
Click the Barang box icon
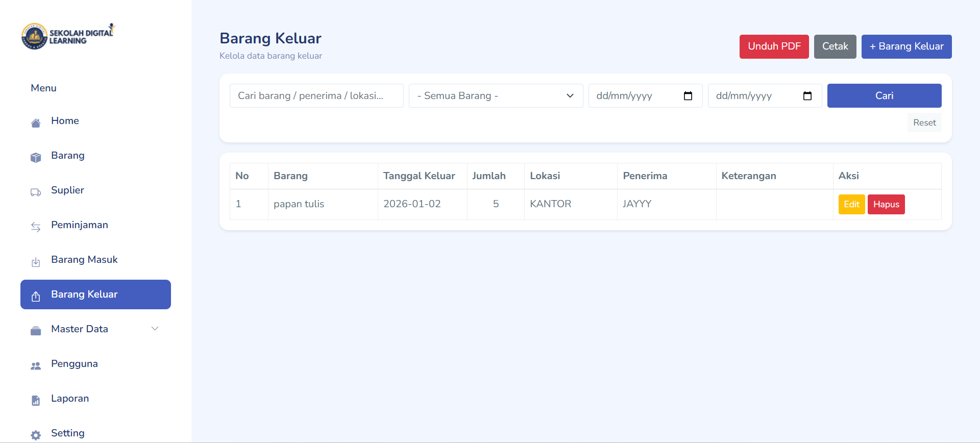click(x=36, y=158)
